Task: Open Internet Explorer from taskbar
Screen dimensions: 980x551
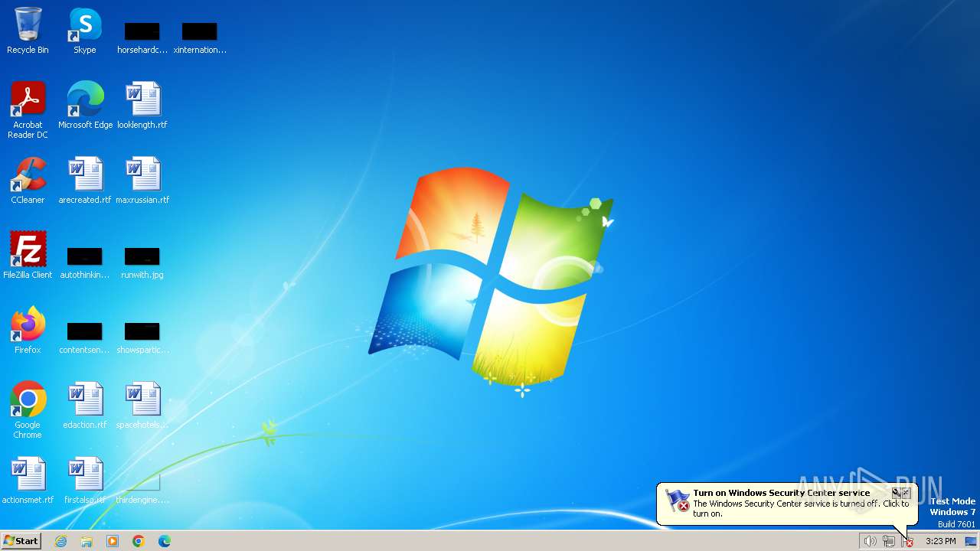Action: click(x=60, y=541)
